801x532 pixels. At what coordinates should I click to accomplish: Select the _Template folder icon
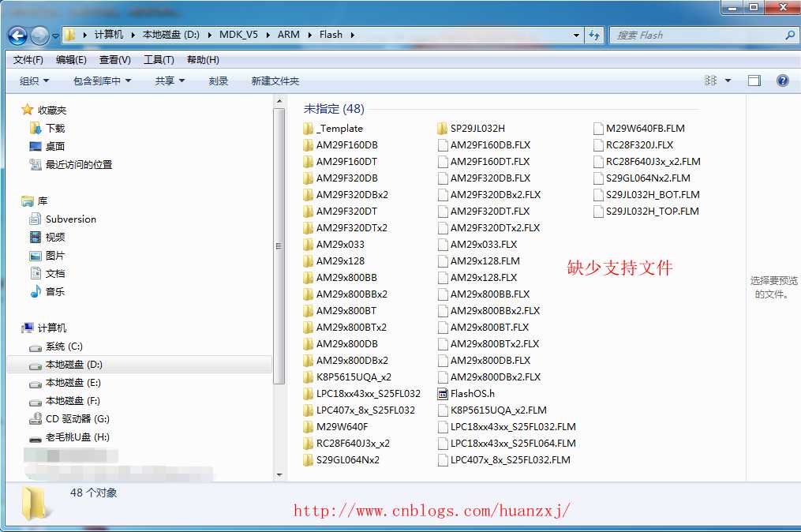pos(308,129)
